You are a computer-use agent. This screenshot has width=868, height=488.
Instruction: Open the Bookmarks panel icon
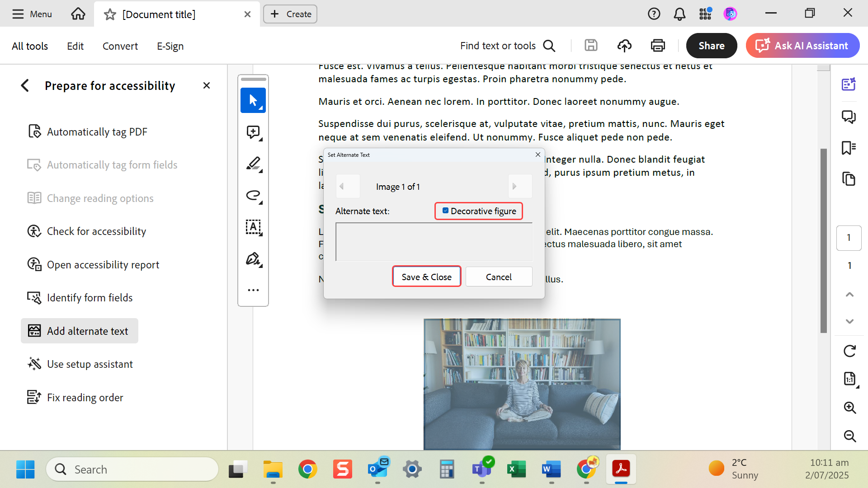tap(849, 148)
